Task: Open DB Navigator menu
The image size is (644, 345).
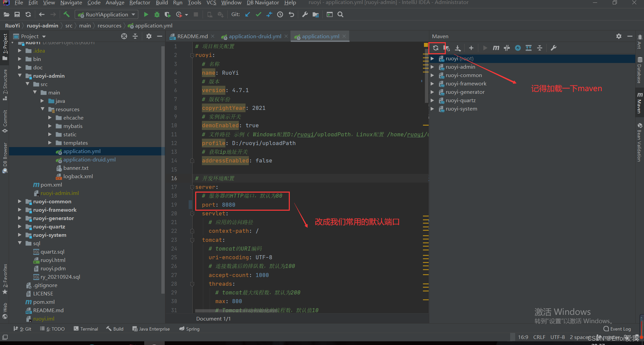Action: pyautogui.click(x=263, y=3)
